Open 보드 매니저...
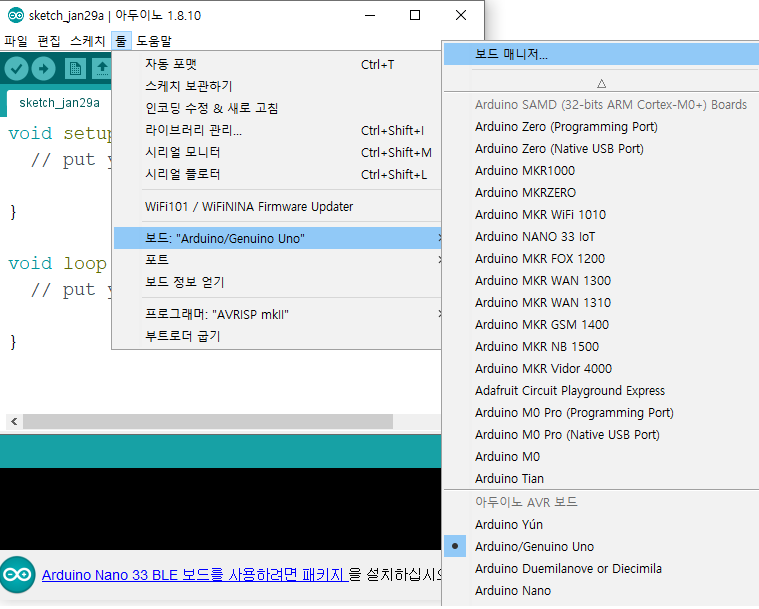Viewport: 759px width, 609px height. (x=601, y=54)
